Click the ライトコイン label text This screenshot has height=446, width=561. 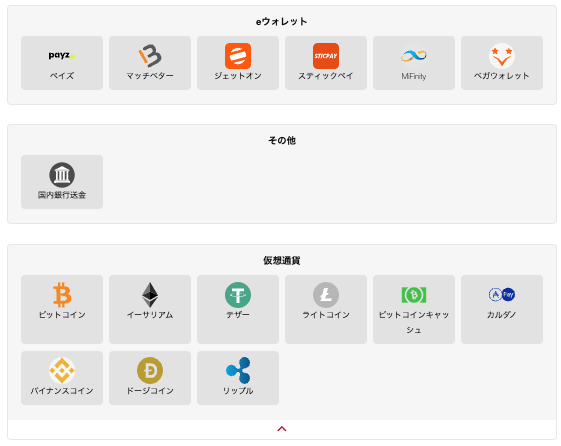pos(326,315)
